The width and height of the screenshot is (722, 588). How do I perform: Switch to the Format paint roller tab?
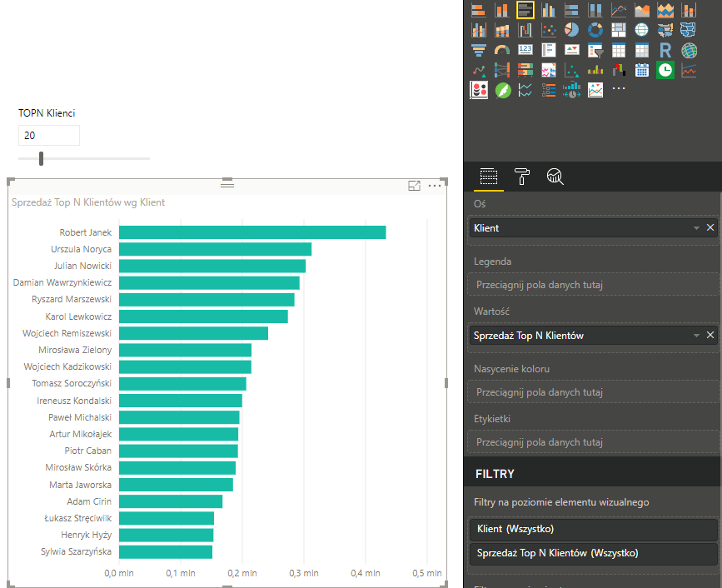522,177
